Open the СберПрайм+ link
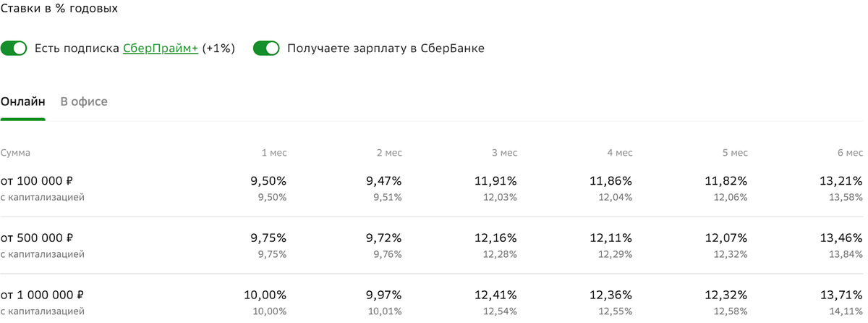 [161, 49]
